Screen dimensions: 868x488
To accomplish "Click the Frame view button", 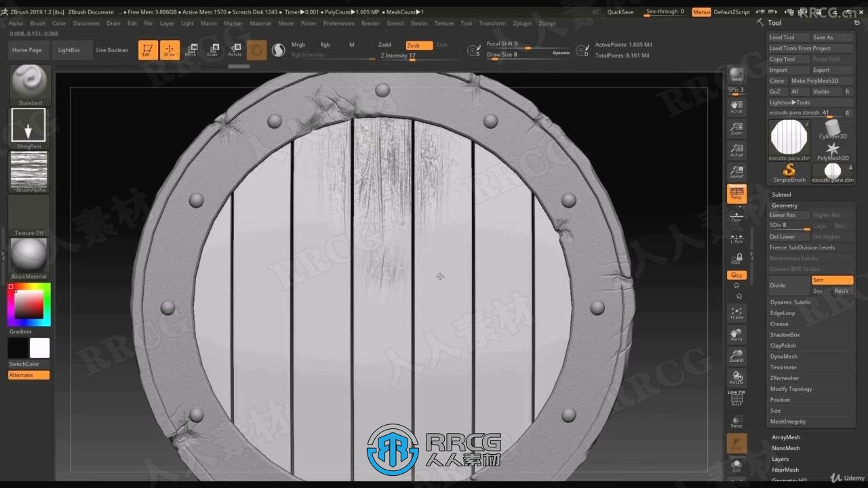I will [x=736, y=312].
